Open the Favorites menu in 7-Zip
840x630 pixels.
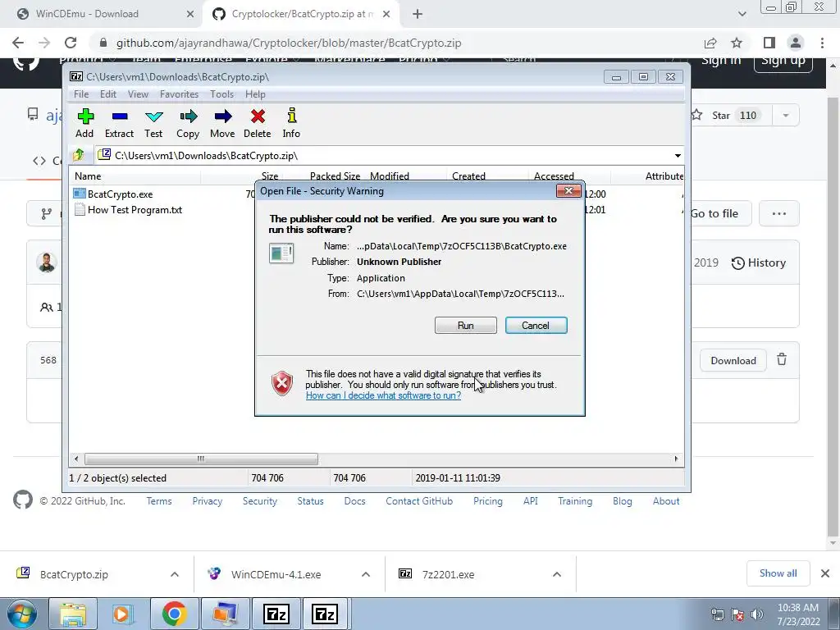(179, 94)
